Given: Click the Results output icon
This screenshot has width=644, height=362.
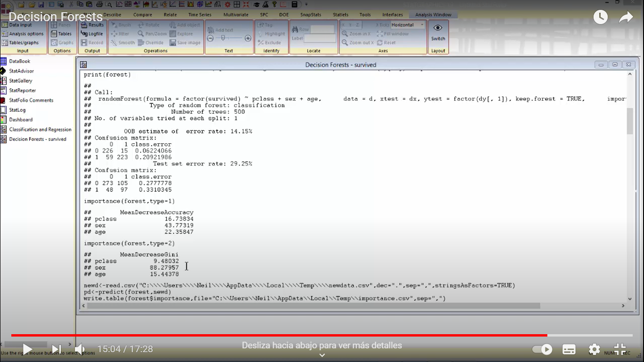Looking at the screenshot, I should point(84,25).
